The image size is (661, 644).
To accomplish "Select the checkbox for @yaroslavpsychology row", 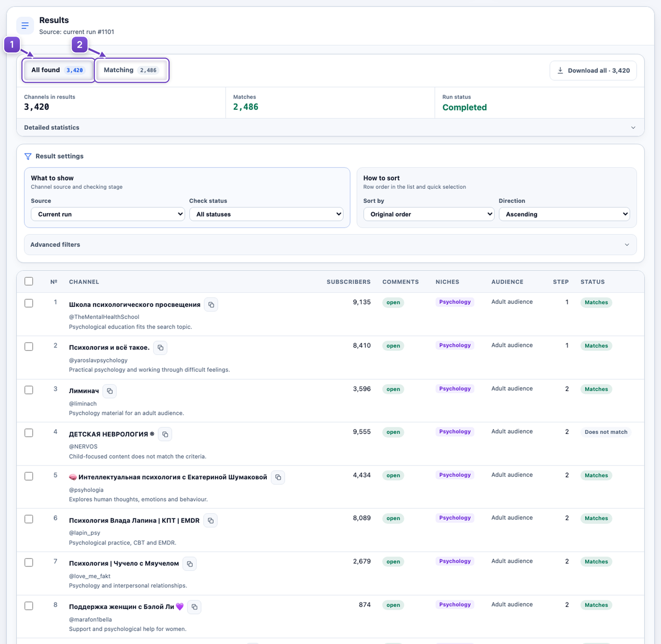I will (x=29, y=347).
